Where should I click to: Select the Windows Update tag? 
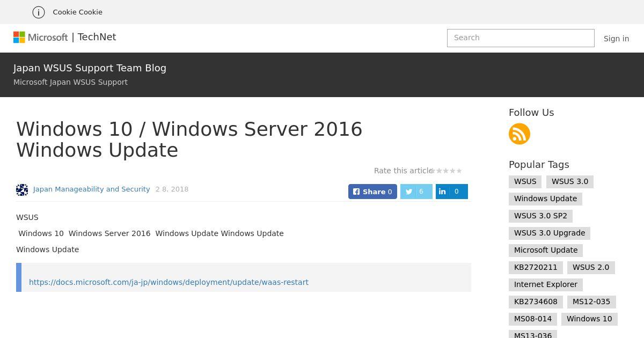click(545, 199)
